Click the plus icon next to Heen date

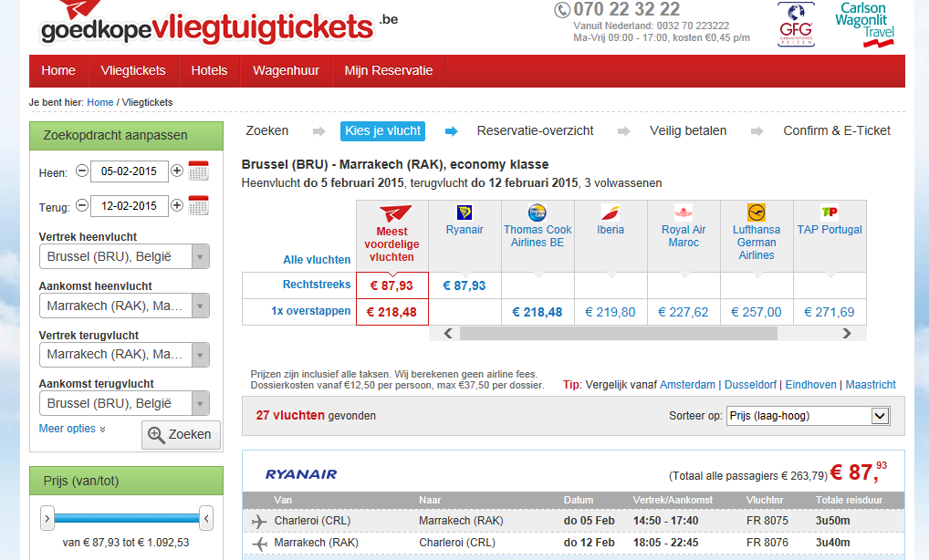point(176,171)
